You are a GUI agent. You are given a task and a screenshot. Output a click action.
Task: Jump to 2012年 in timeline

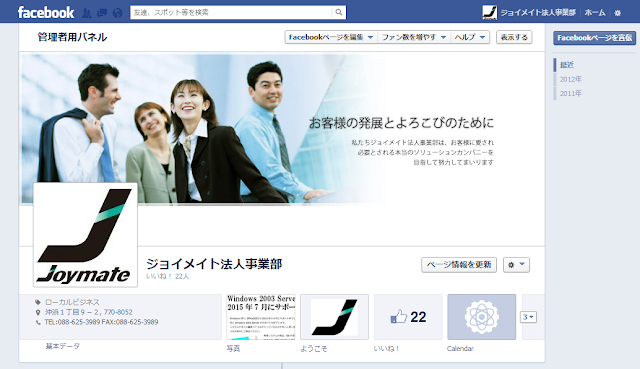[571, 79]
